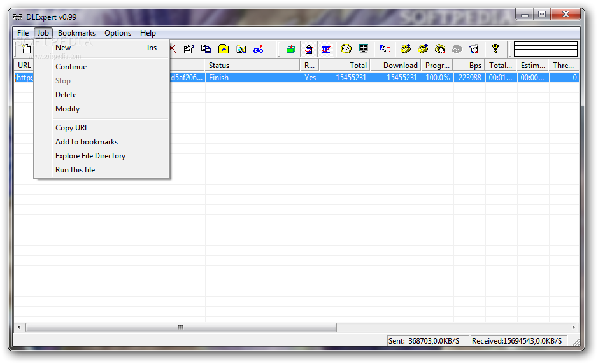The height and width of the screenshot is (364, 598).
Task: Select Add to bookmarks entry
Action: pos(102,142)
